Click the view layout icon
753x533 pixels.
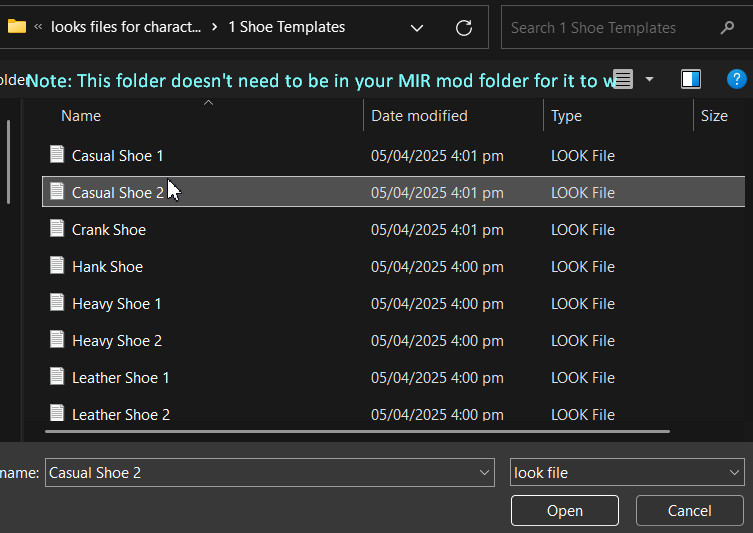coord(623,79)
